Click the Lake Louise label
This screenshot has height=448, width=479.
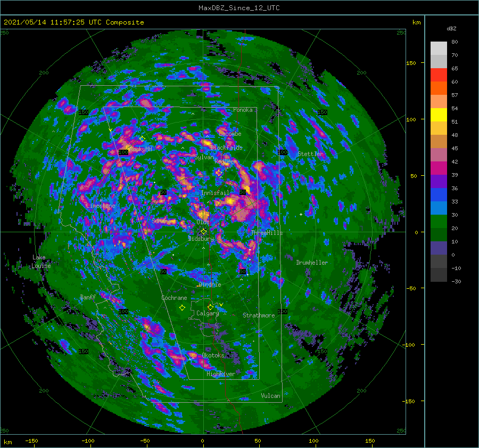tap(41, 262)
